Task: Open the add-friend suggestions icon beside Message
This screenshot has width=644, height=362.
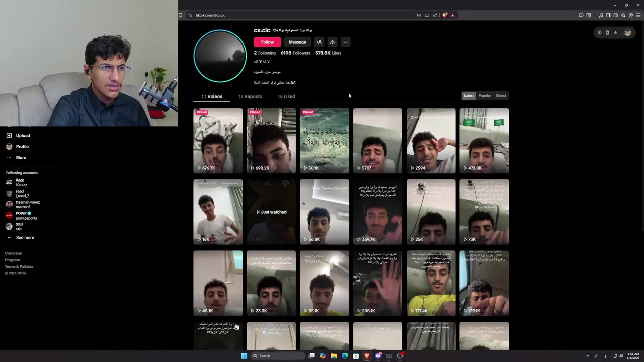Action: [319, 42]
